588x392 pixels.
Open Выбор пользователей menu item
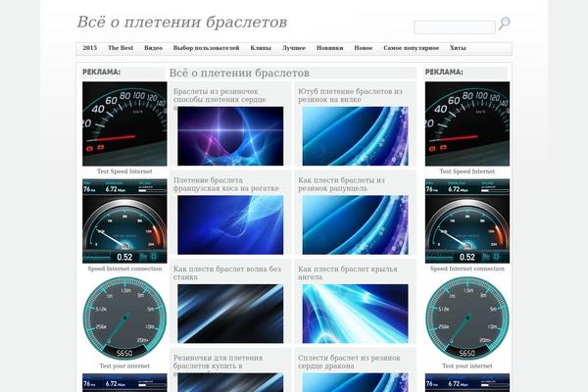coord(206,48)
